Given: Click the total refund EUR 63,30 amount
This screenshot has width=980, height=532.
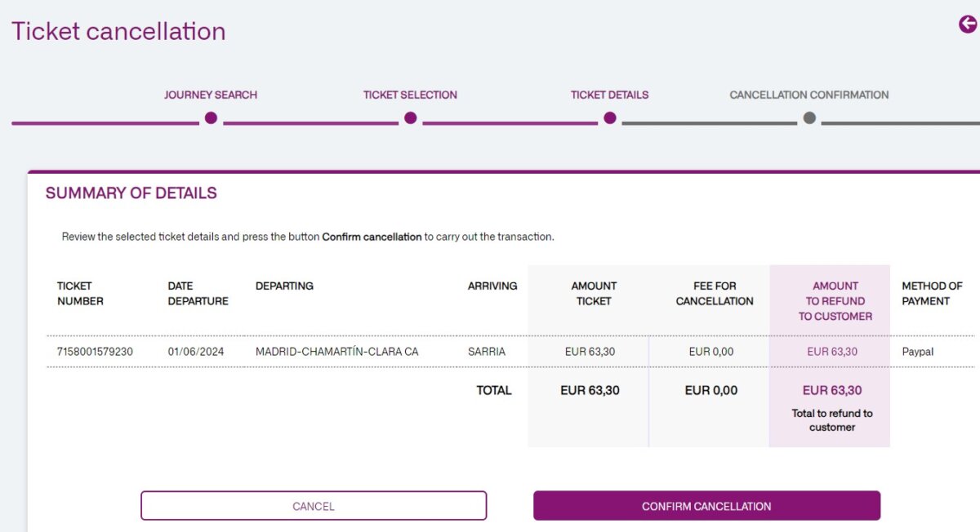Looking at the screenshot, I should (x=832, y=390).
